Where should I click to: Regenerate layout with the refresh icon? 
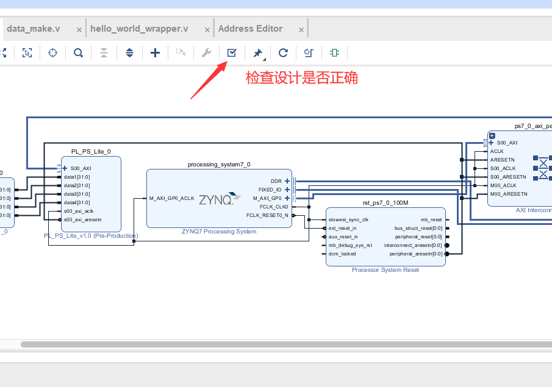coord(284,53)
